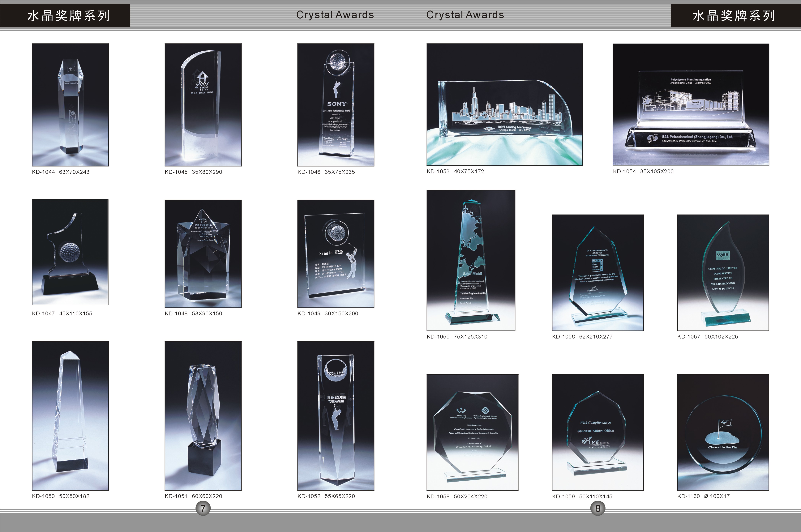Select the Single golf souvenir plaque image
Image resolution: width=801 pixels, height=532 pixels.
336,253
